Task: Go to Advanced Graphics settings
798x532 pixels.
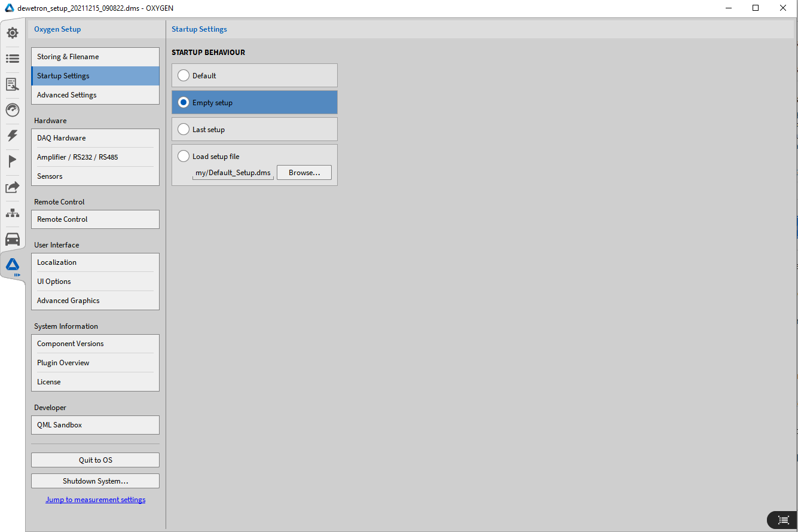Action: point(95,301)
